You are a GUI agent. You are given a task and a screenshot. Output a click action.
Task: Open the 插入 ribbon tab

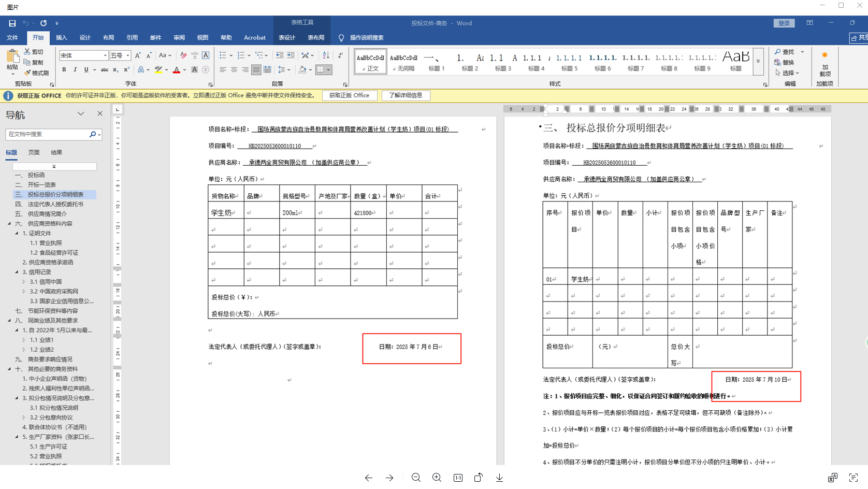62,38
